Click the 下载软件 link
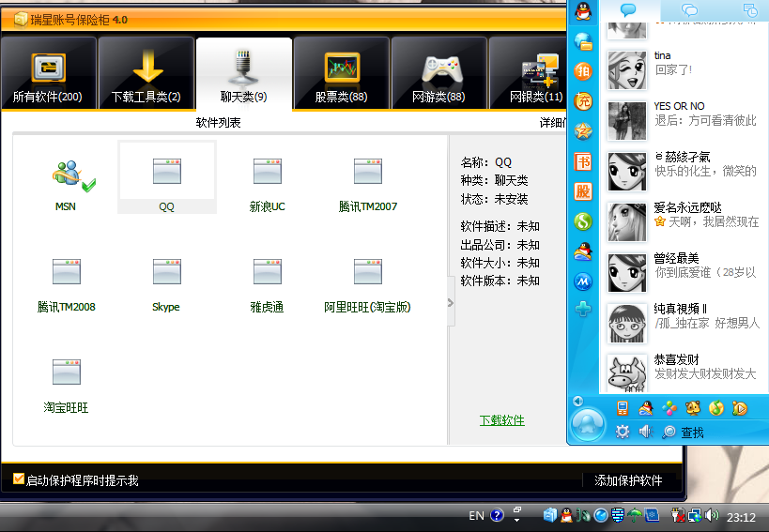Viewport: 769px width, 532px height. 501,420
